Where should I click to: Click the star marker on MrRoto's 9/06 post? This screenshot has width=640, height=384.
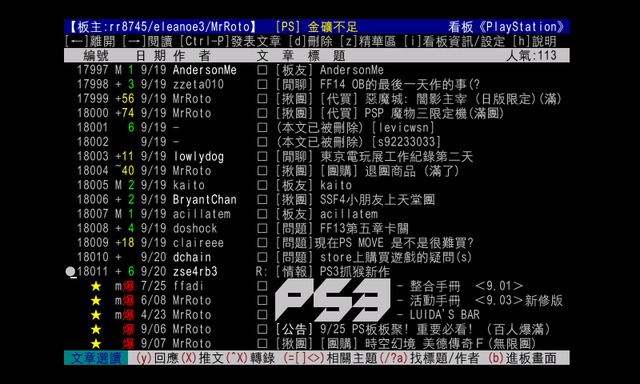(x=96, y=329)
